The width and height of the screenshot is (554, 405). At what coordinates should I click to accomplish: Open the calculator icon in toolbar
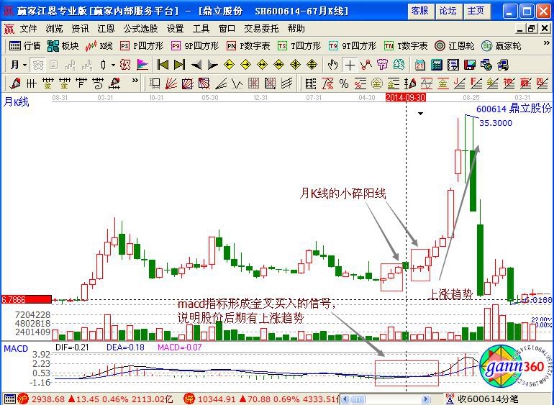[x=436, y=65]
